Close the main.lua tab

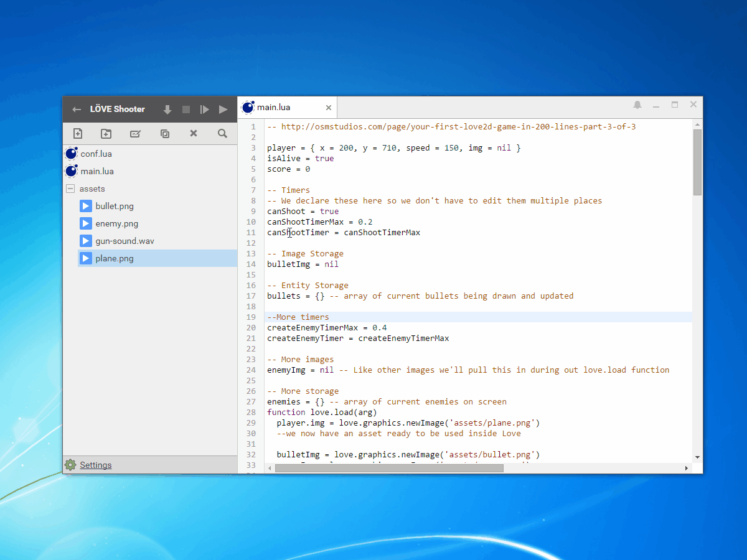[329, 108]
